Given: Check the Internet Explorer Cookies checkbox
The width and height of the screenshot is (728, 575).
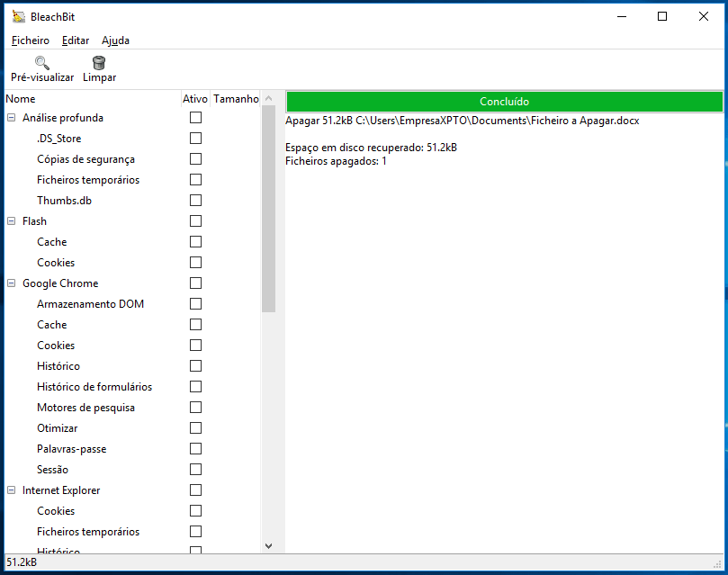Looking at the screenshot, I should (x=195, y=511).
